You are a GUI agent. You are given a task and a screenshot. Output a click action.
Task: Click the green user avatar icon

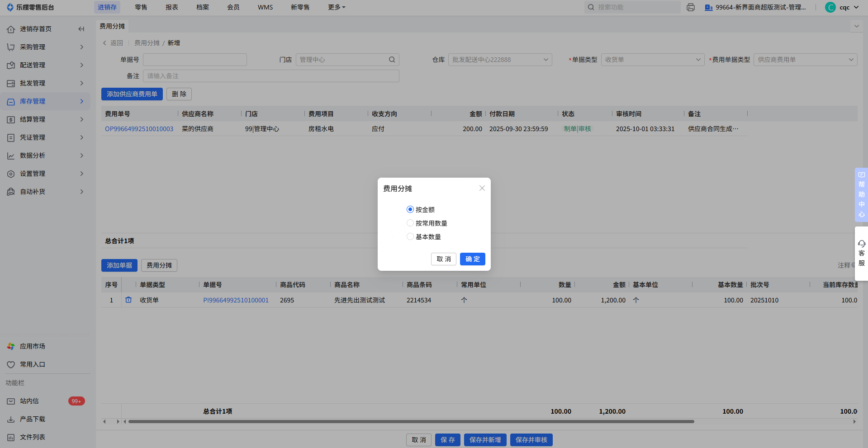830,7
